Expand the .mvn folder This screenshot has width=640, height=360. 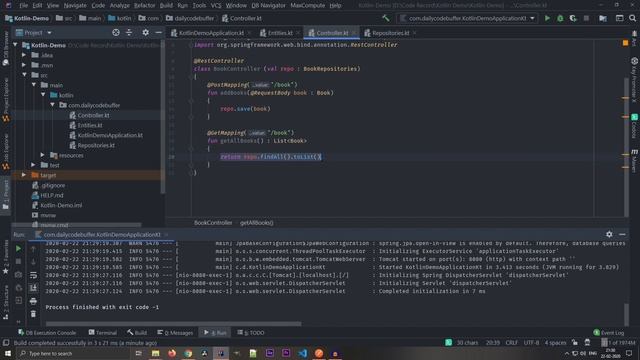(x=24, y=65)
